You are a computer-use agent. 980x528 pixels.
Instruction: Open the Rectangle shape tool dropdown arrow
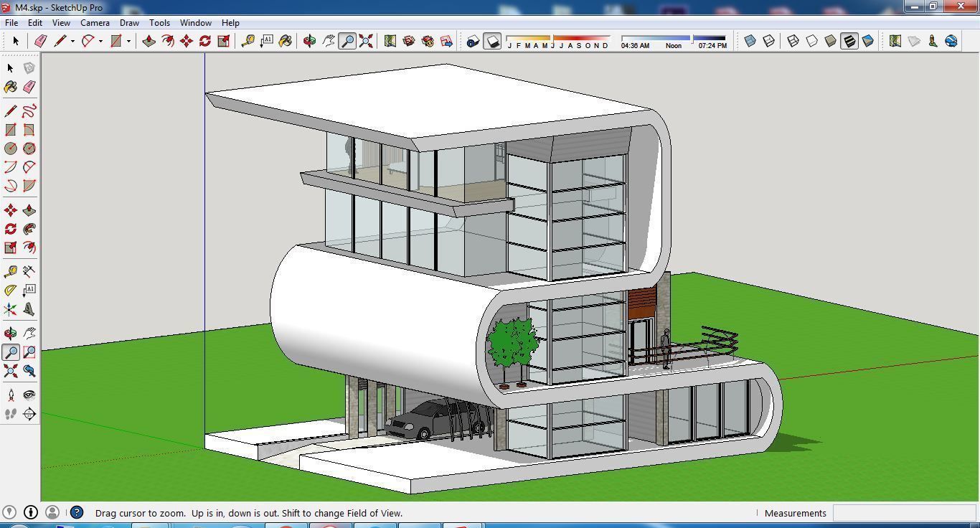pyautogui.click(x=128, y=41)
